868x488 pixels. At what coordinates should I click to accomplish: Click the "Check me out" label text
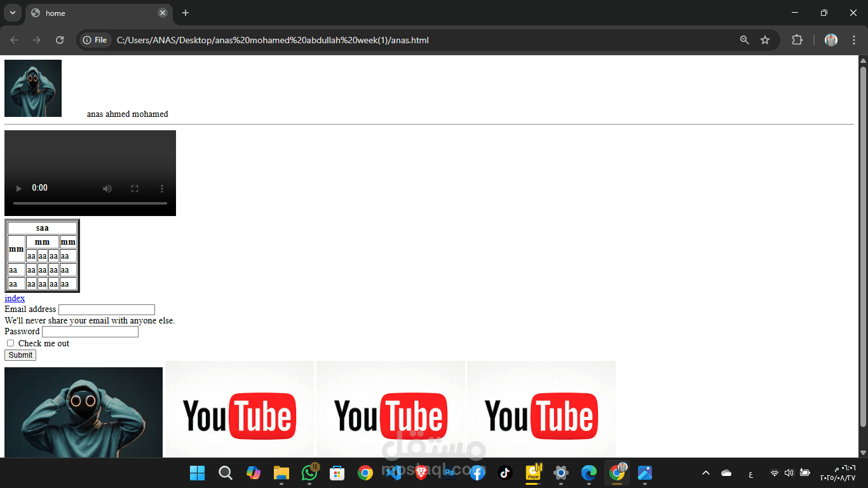click(44, 344)
